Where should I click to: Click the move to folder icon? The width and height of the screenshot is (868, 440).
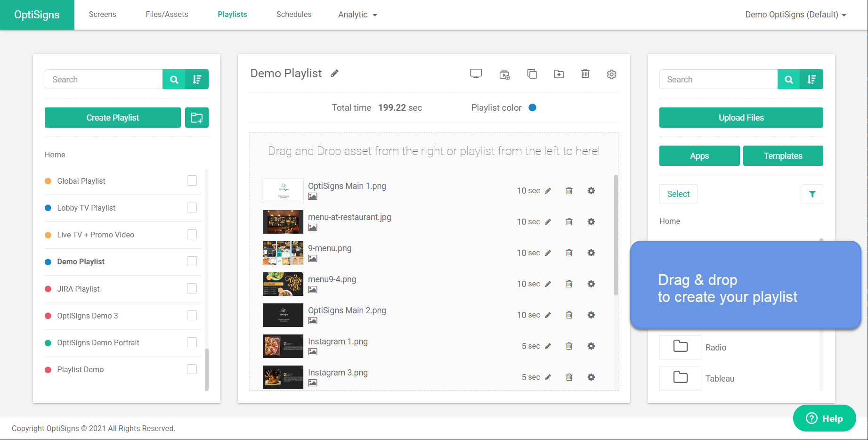click(x=559, y=74)
